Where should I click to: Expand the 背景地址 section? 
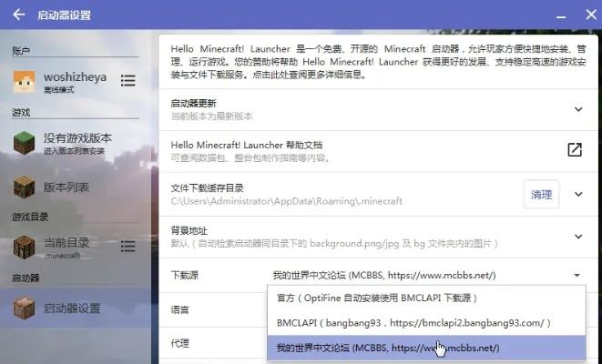point(578,237)
